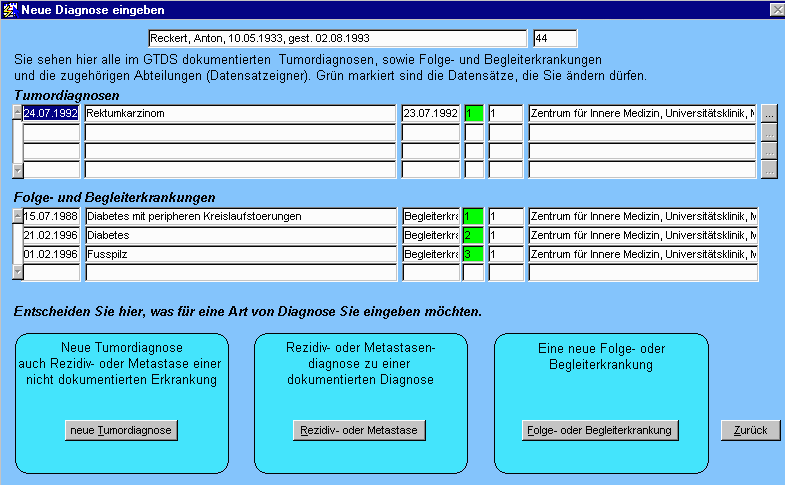Click the scroll-up arrow of the Tumordiagnosen list

tap(16, 113)
